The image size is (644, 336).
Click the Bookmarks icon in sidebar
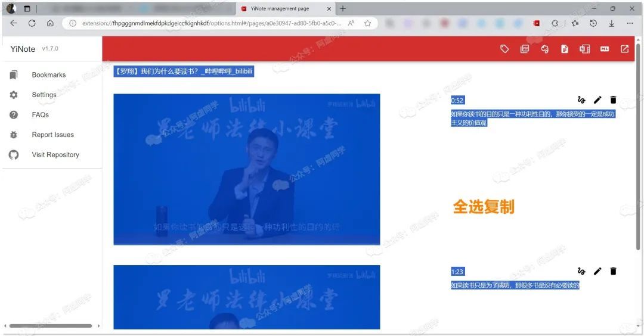[x=14, y=74]
